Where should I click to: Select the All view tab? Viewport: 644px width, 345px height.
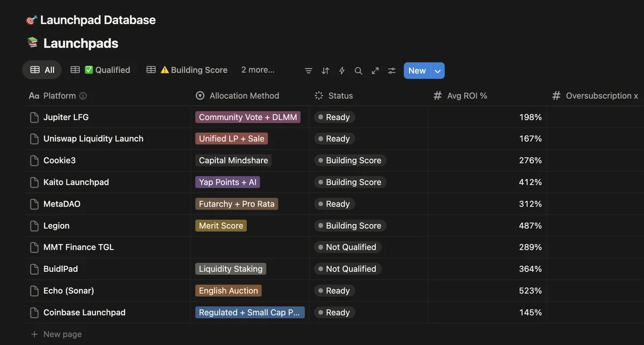tap(42, 70)
